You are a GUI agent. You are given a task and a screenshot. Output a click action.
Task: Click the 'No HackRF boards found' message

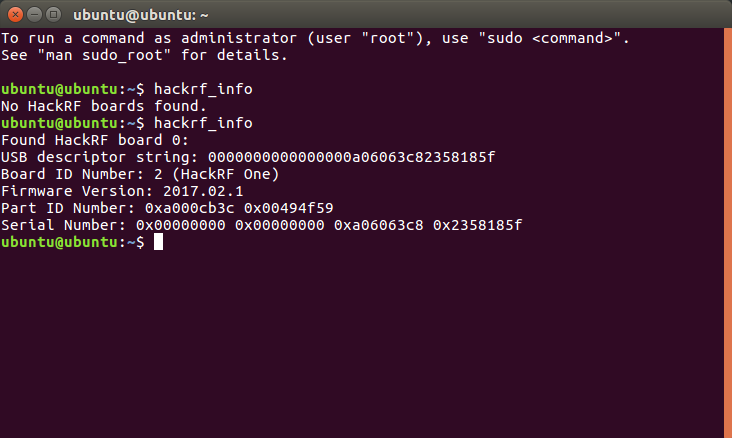point(104,106)
